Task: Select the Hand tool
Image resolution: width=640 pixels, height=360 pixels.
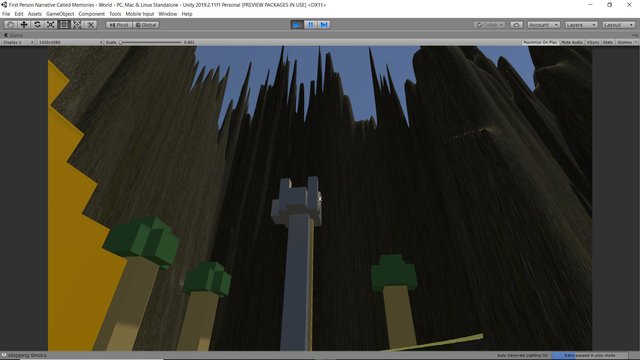Action: (x=11, y=25)
